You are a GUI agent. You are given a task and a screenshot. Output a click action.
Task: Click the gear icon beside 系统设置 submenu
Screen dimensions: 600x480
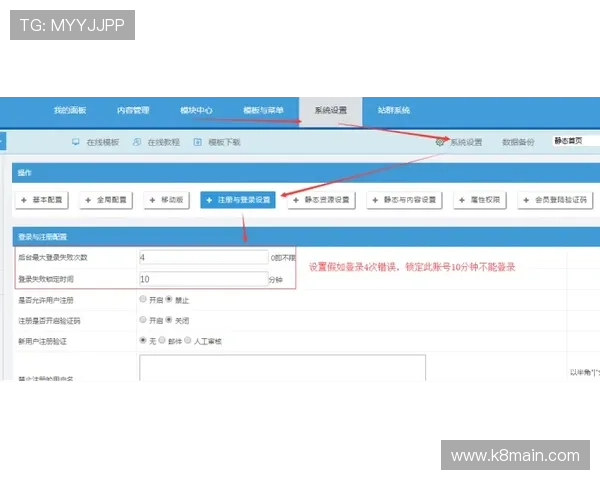(440, 142)
